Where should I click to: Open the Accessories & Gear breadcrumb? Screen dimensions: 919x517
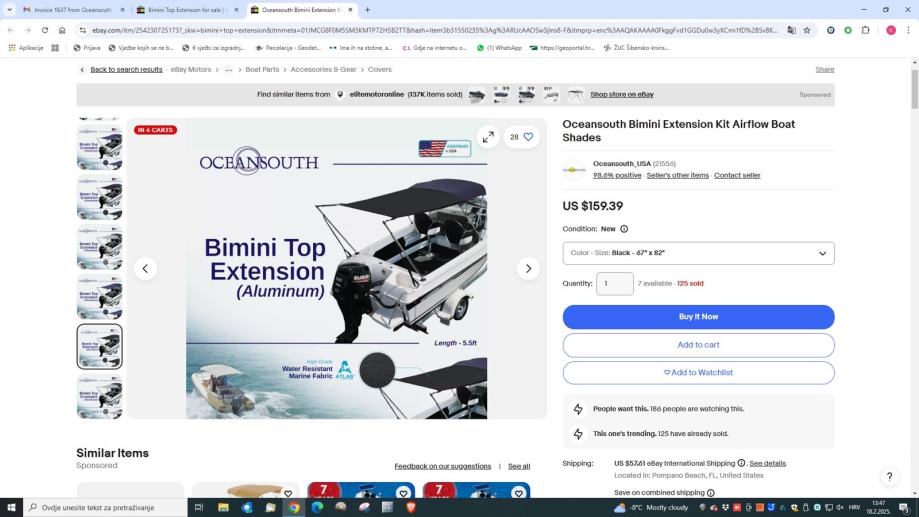coord(324,70)
